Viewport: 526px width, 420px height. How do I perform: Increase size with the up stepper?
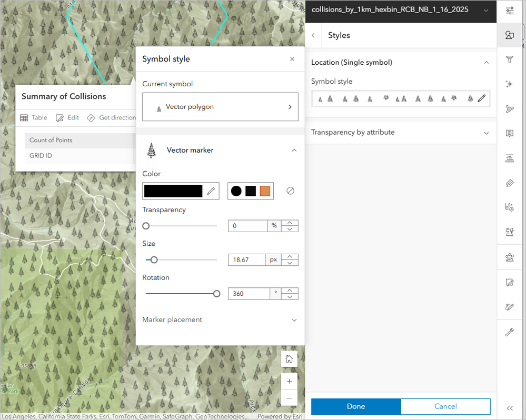coord(290,257)
